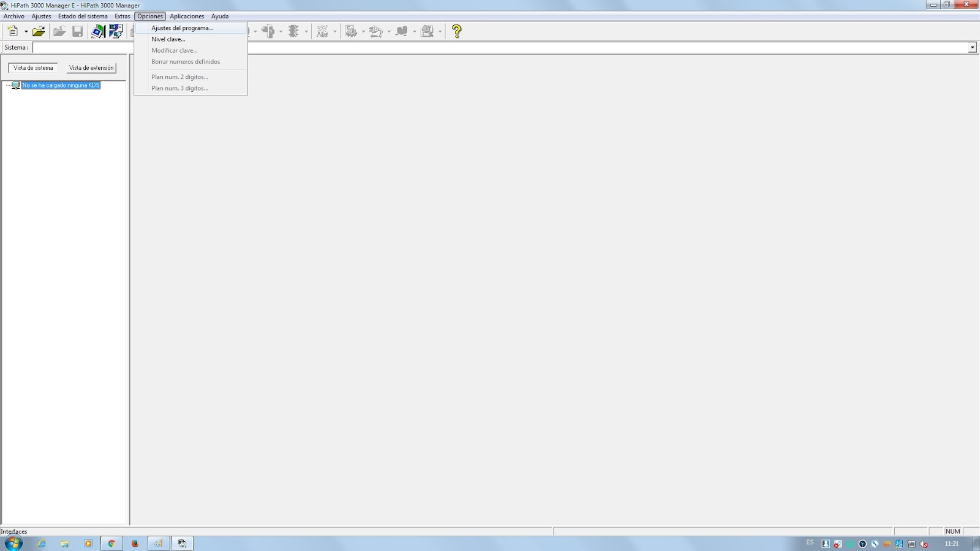Click the network tray icon beside the volume icon

tap(911, 544)
